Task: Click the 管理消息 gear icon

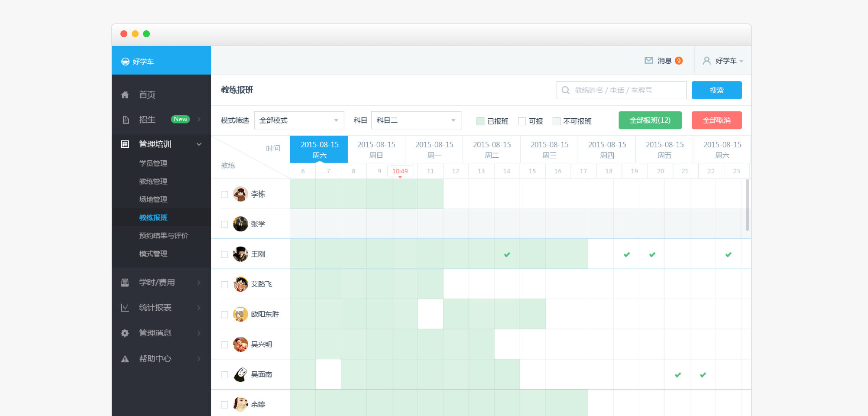Action: [x=125, y=333]
